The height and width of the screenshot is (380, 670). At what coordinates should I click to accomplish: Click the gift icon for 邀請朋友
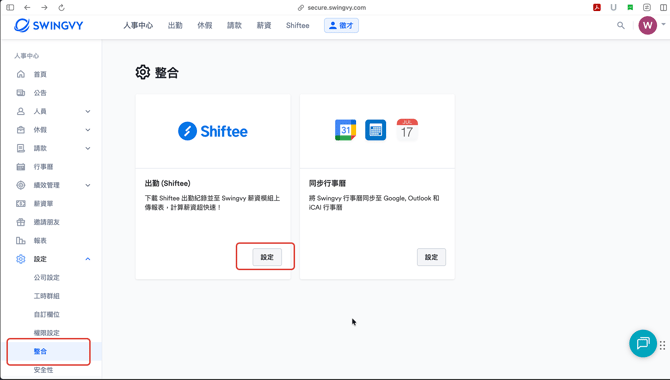21,222
